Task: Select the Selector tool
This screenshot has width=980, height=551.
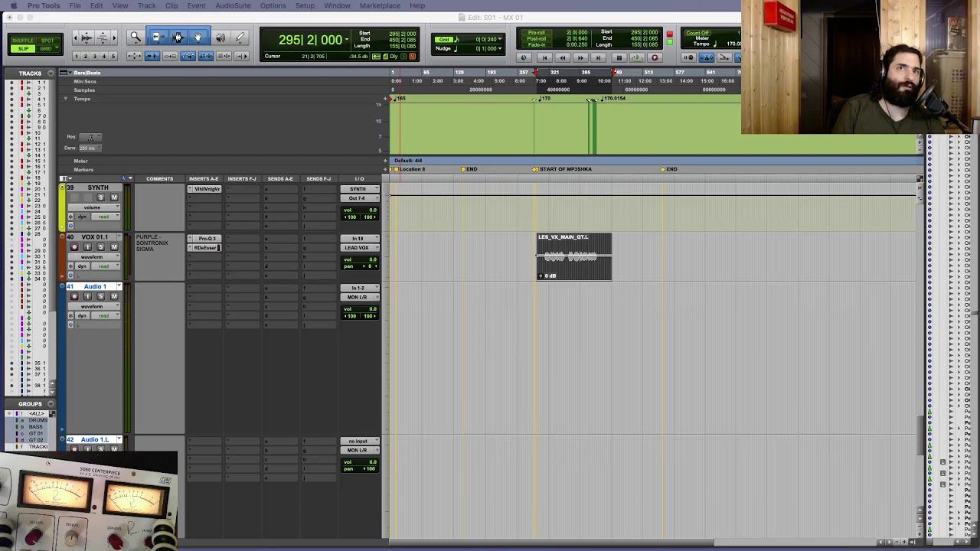Action: click(x=177, y=37)
